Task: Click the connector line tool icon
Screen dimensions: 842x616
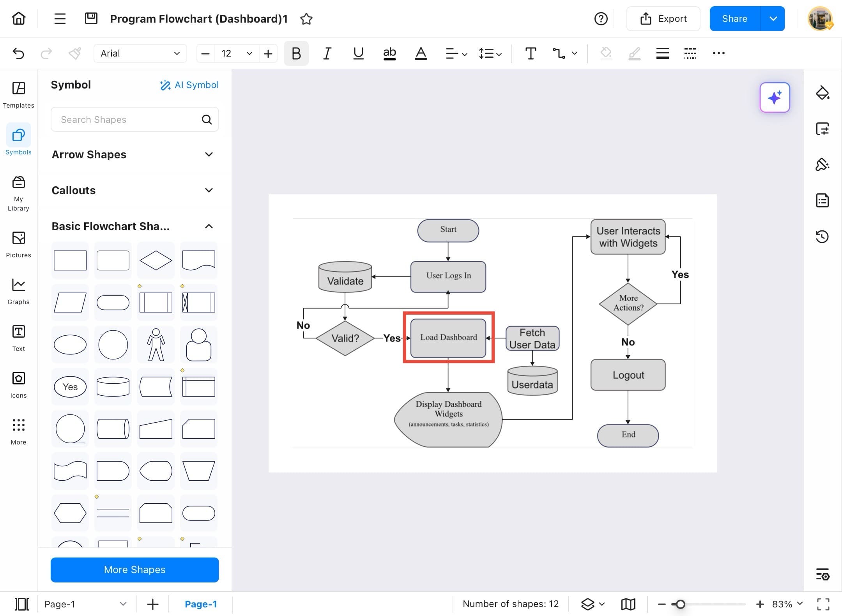Action: (x=559, y=53)
